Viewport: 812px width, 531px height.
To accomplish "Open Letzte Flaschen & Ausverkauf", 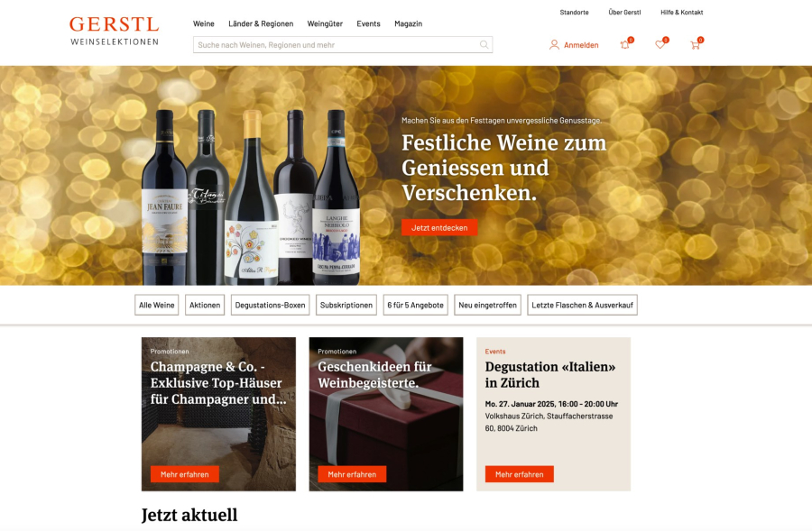I will pyautogui.click(x=582, y=305).
